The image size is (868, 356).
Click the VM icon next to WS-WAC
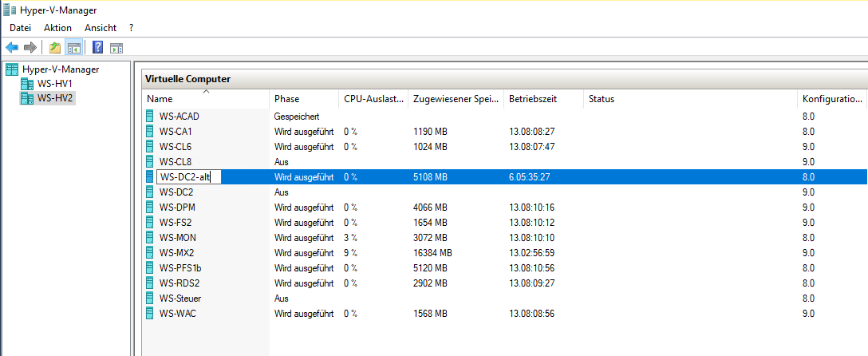coord(149,314)
